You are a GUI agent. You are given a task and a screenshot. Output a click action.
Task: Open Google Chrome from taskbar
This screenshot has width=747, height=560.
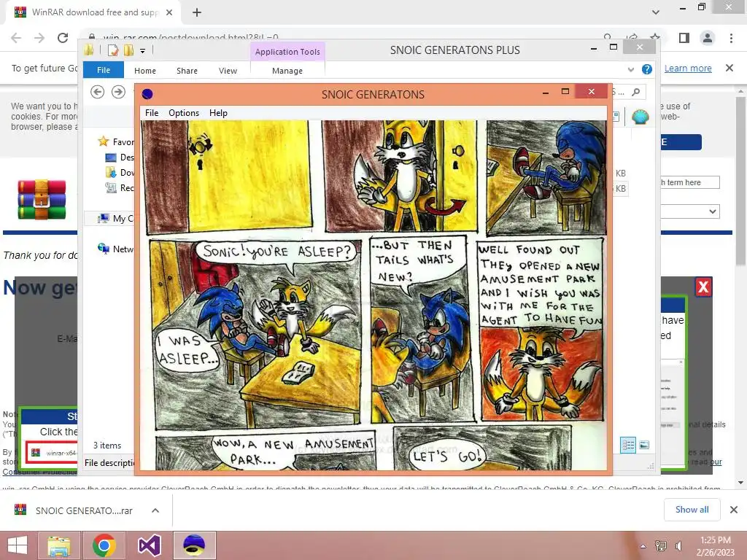click(x=104, y=545)
